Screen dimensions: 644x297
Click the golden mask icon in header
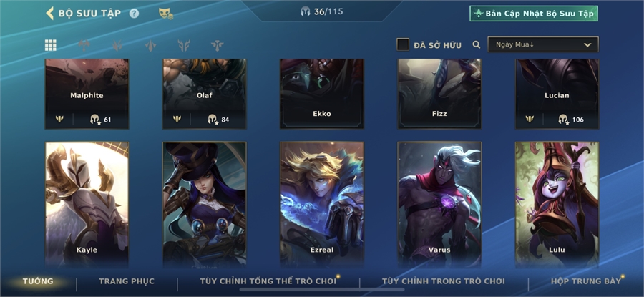pyautogui.click(x=166, y=14)
